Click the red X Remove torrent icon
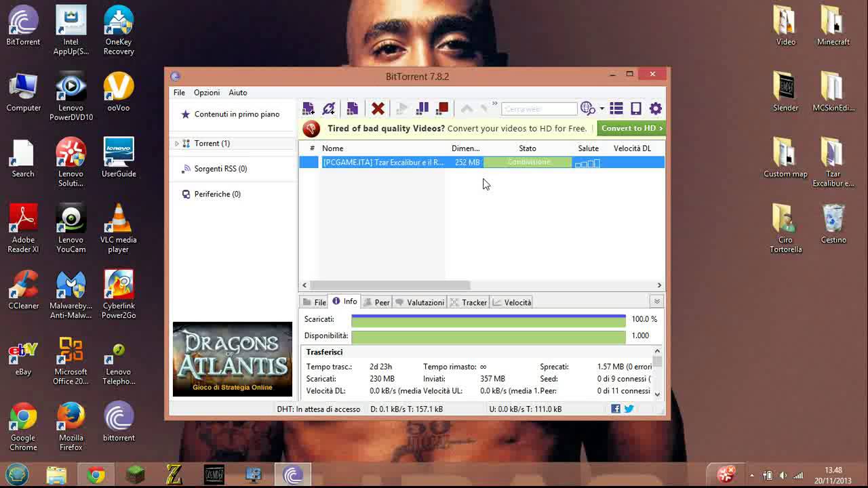868x488 pixels. click(378, 108)
